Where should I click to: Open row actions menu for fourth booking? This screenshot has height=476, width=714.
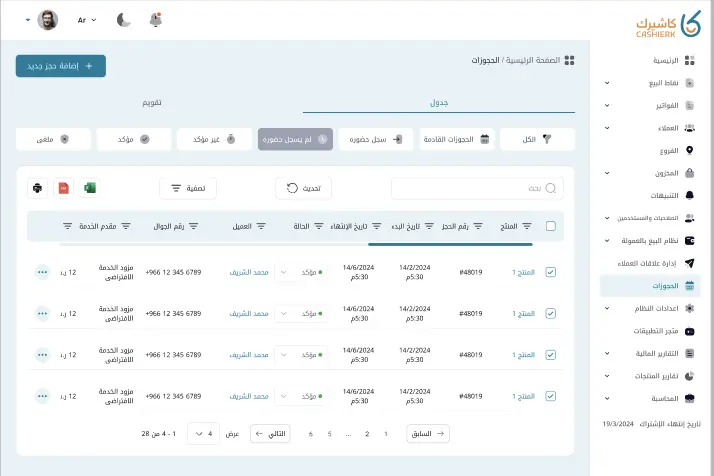(42, 396)
